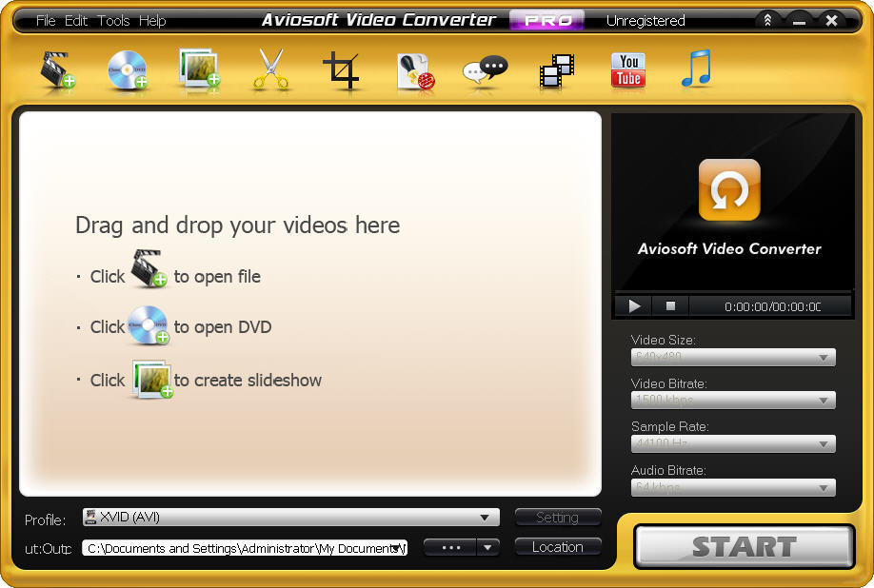This screenshot has height=588, width=874.
Task: Open the Help menu
Action: (152, 21)
